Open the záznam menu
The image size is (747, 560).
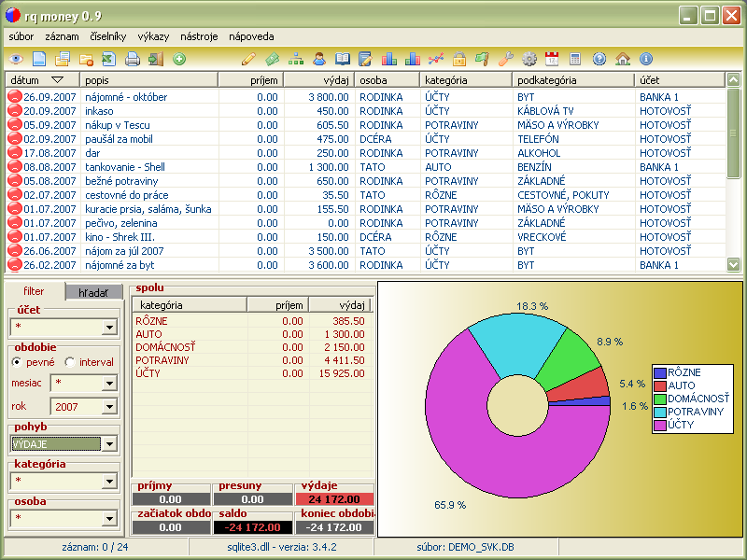62,36
